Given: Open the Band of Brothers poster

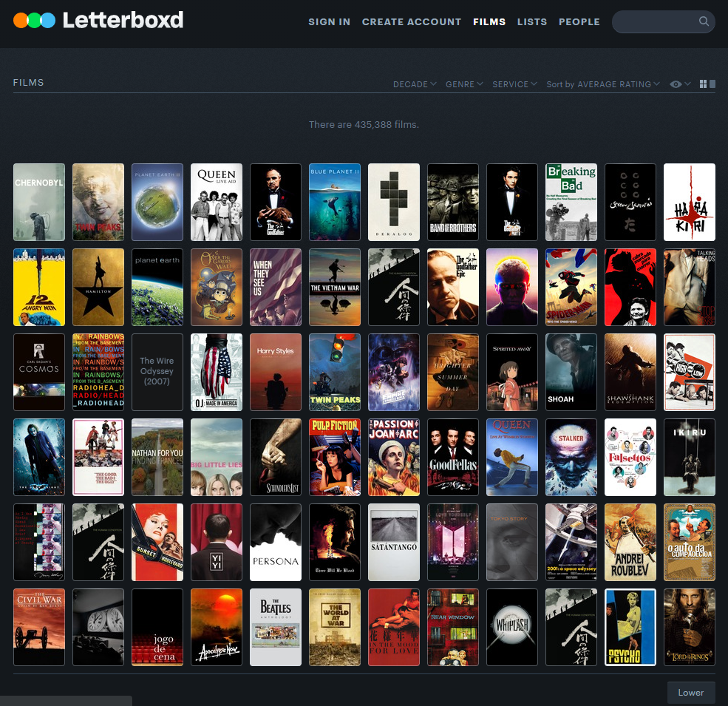Looking at the screenshot, I should (x=452, y=202).
